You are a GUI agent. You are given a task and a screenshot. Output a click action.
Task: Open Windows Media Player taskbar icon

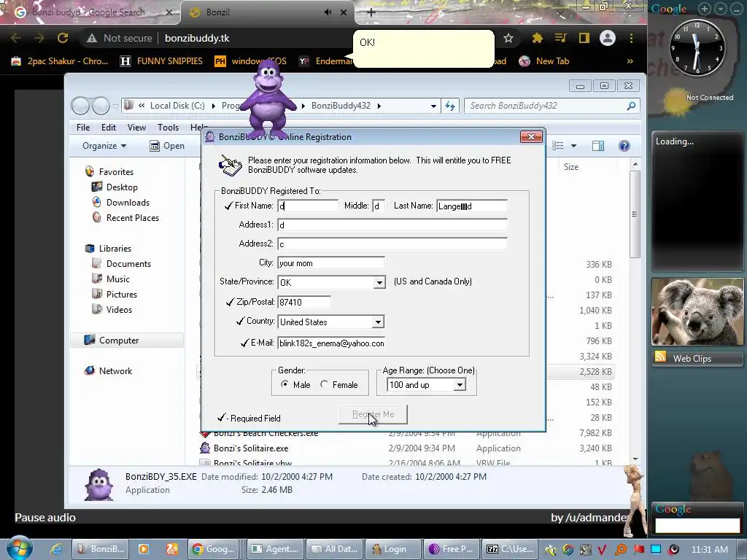[144, 549]
